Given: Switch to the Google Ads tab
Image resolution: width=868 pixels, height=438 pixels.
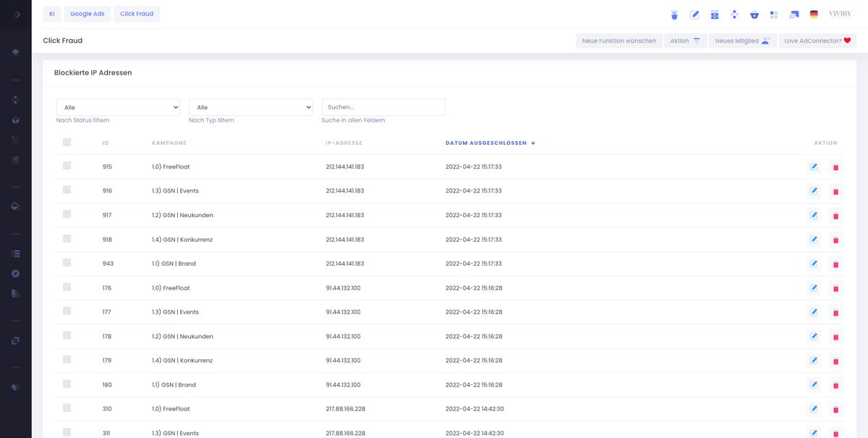Looking at the screenshot, I should point(88,14).
